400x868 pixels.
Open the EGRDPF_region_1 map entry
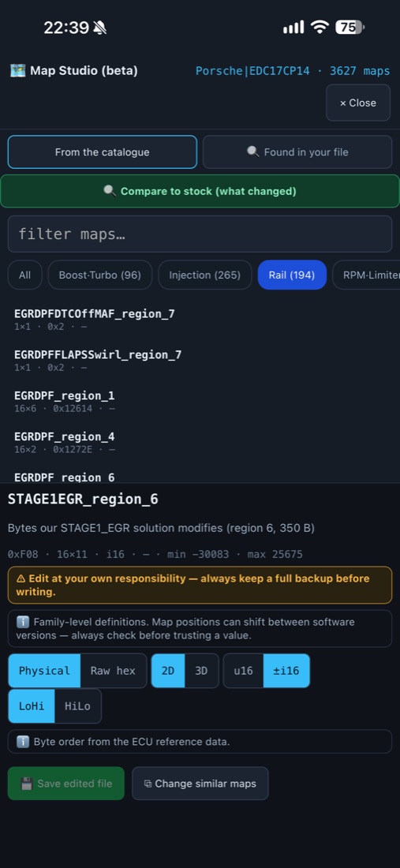click(65, 402)
